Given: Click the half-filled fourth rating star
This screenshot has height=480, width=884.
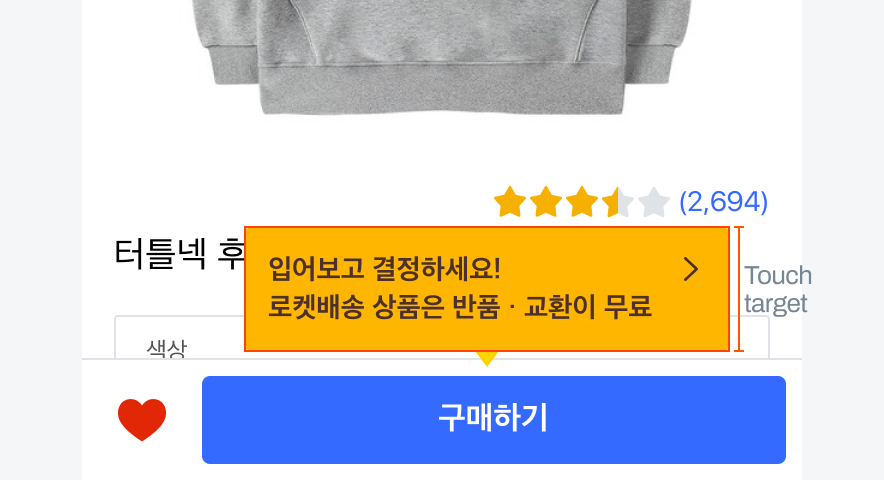Looking at the screenshot, I should (618, 202).
